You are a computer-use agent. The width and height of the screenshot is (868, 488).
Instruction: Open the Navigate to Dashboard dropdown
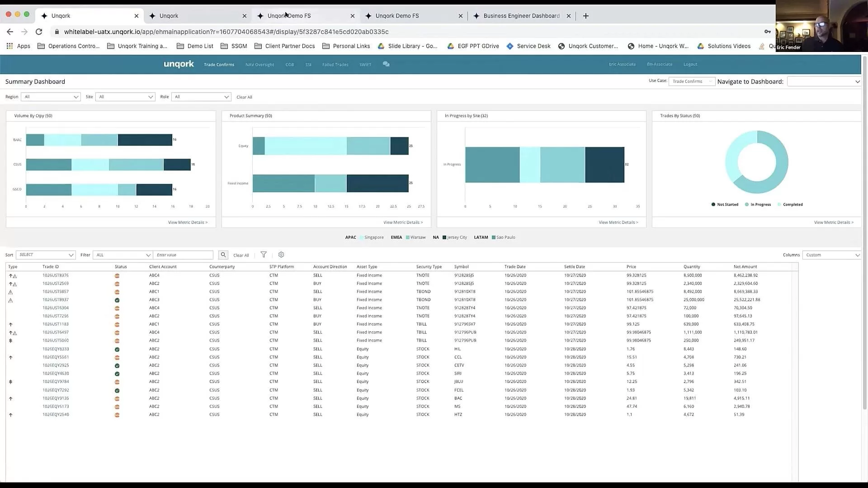pyautogui.click(x=824, y=81)
